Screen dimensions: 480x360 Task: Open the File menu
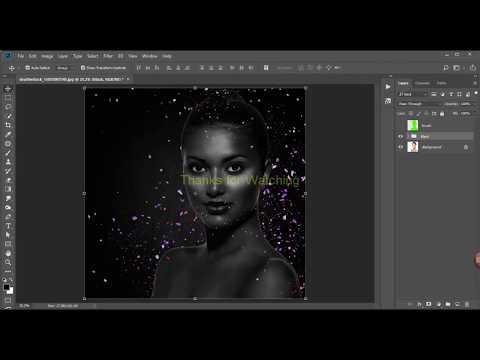point(21,56)
